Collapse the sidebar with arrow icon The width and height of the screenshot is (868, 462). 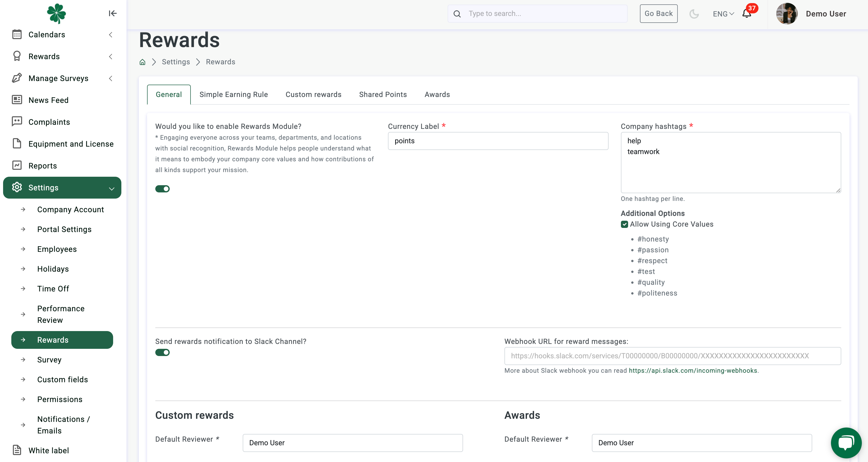pyautogui.click(x=113, y=13)
